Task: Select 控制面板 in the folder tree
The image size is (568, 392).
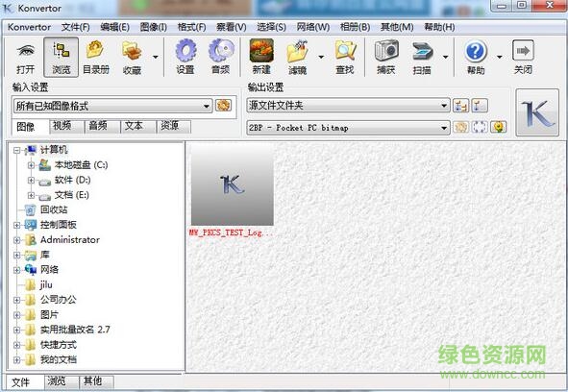Action: pyautogui.click(x=59, y=225)
